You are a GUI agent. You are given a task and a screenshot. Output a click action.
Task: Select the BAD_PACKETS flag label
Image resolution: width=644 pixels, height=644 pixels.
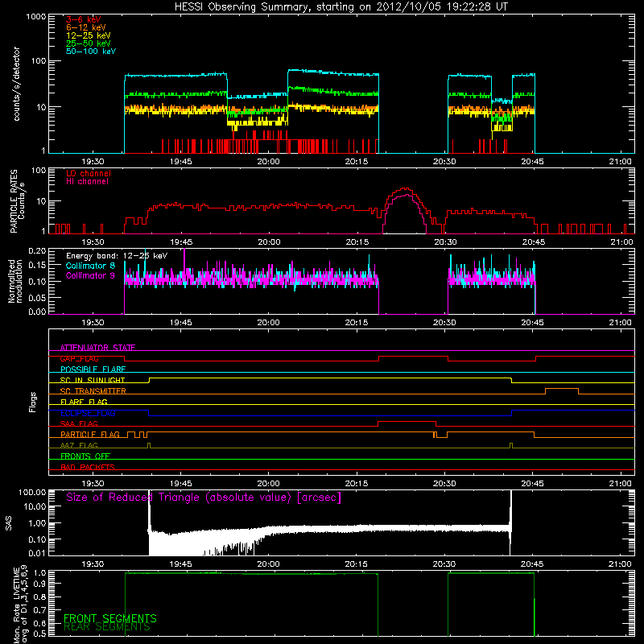coord(88,467)
